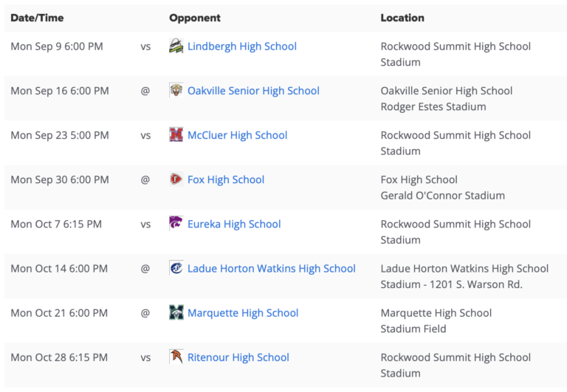Open the Marquette High School link
The height and width of the screenshot is (392, 567).
[243, 313]
